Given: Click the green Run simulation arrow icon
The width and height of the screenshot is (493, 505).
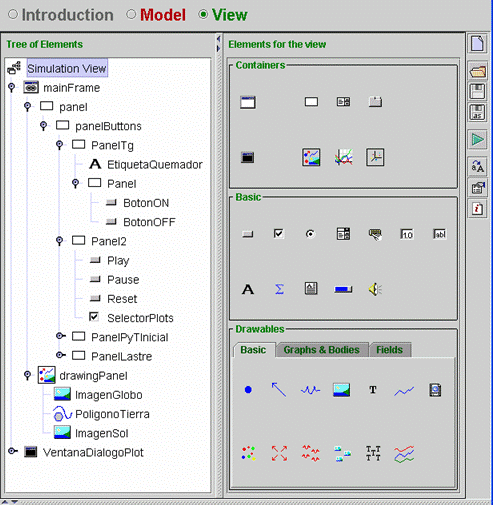Looking at the screenshot, I should (477, 140).
